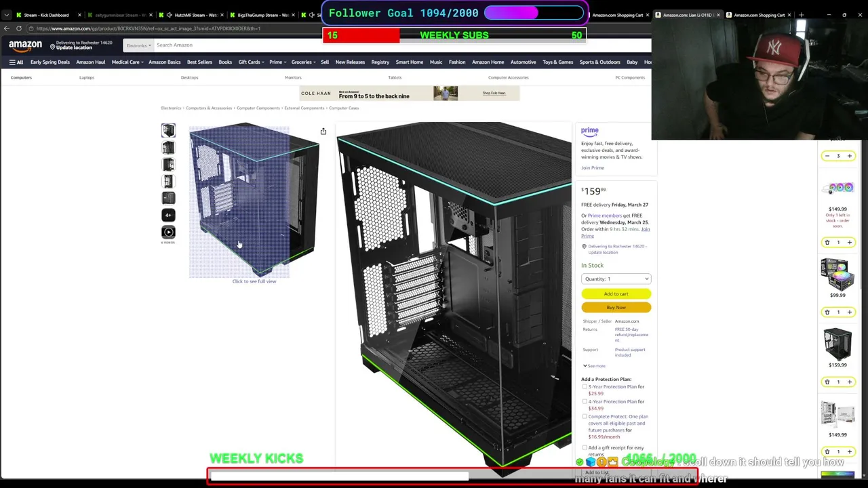Click the Cole Haan banner ad

pyautogui.click(x=410, y=94)
